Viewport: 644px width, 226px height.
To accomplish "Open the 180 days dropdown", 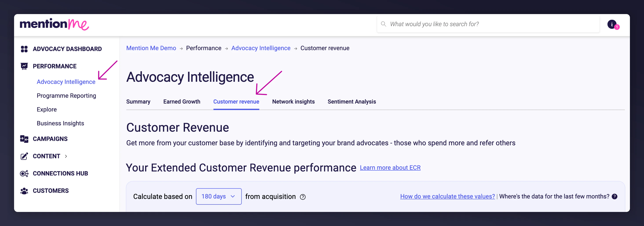I will tap(219, 197).
